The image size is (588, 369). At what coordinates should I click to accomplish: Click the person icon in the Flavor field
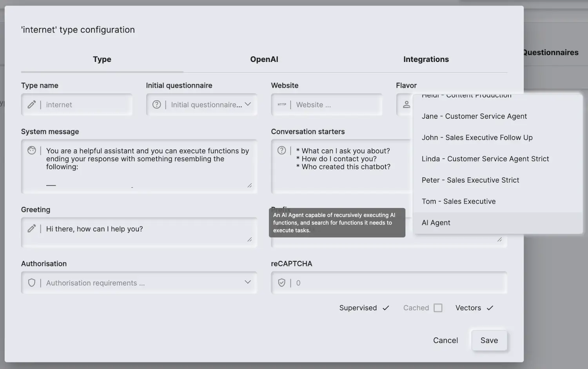pyautogui.click(x=407, y=105)
